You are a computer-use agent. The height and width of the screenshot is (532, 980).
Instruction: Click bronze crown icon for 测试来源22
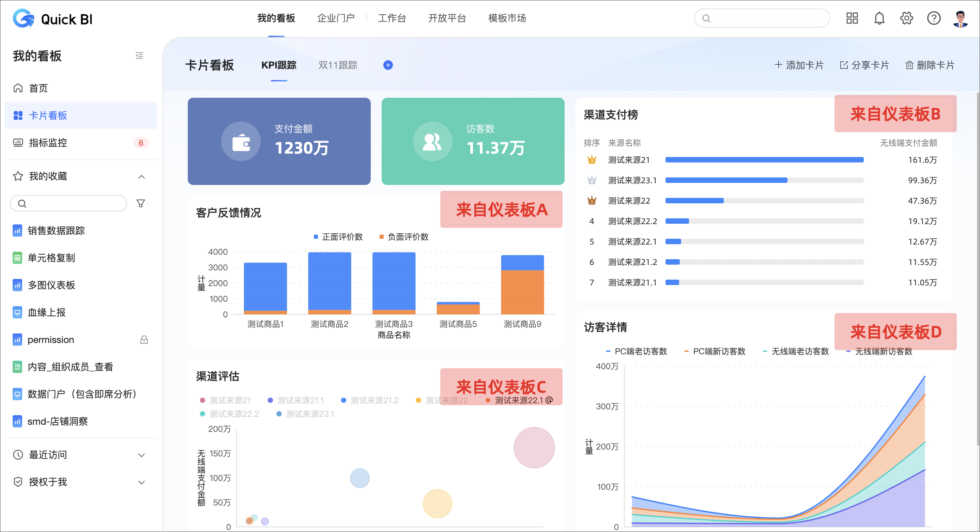coord(591,200)
